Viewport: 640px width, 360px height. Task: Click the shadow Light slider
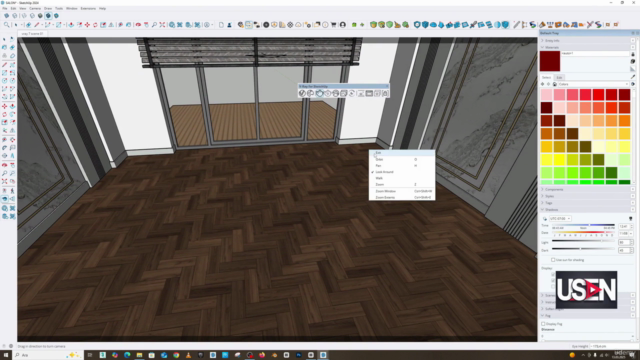(583, 241)
